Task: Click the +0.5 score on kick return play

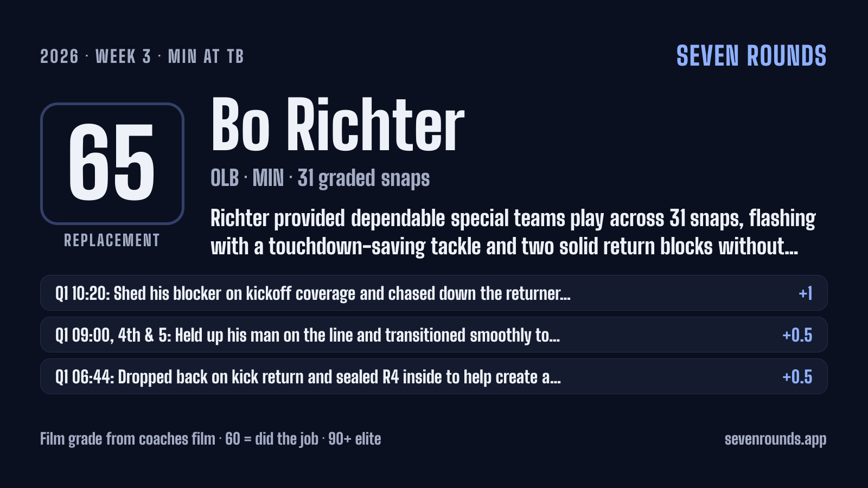Action: [797, 377]
